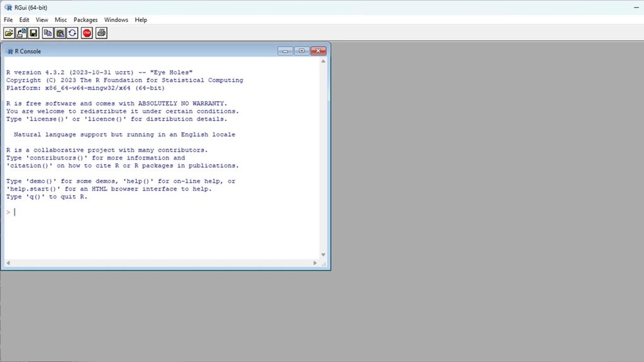Open the File menu
644x362 pixels.
coord(8,20)
